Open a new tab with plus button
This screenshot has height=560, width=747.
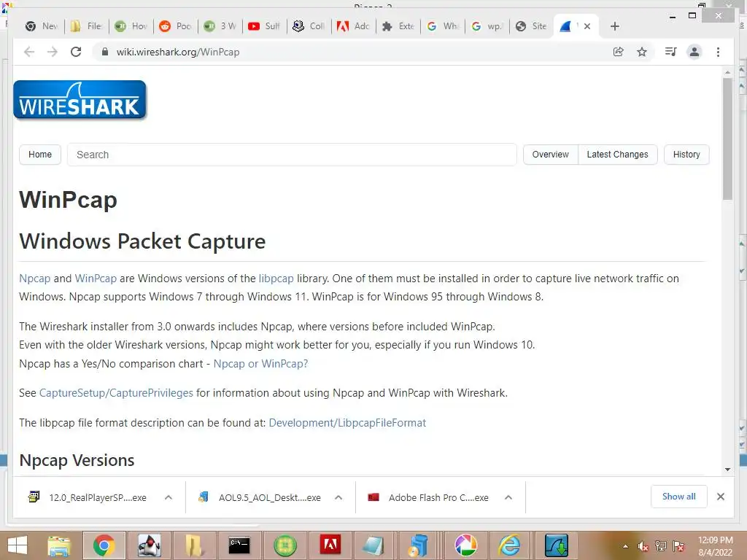(614, 26)
